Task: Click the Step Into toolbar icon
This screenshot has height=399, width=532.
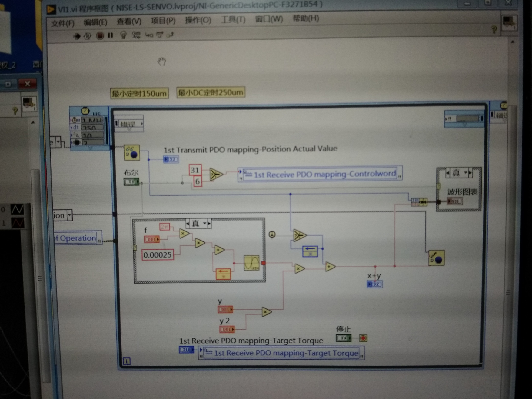Action: coord(149,35)
